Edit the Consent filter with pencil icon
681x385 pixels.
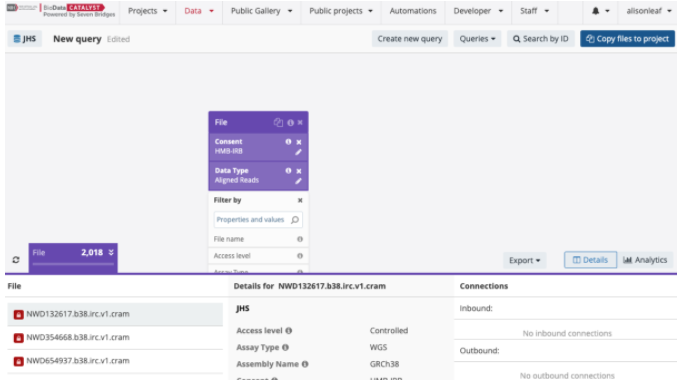(298, 152)
